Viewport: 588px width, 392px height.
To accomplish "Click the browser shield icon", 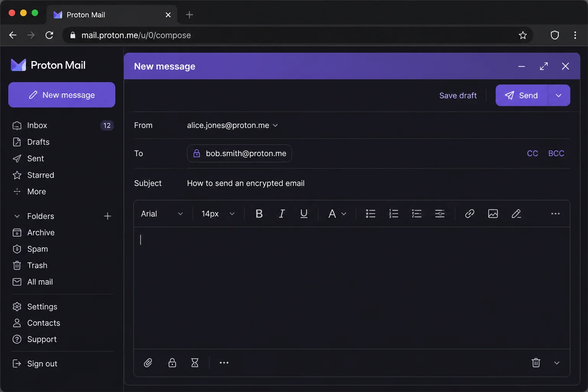I will point(555,35).
